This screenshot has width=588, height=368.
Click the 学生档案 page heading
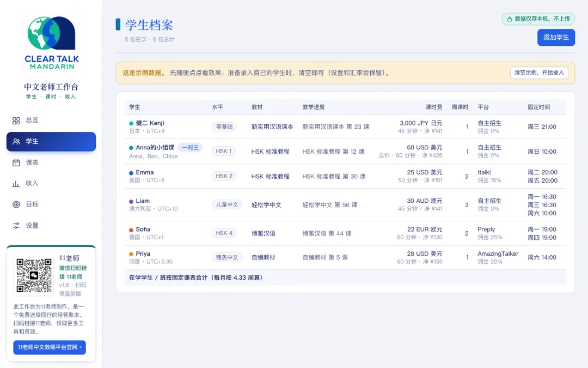[x=149, y=25]
